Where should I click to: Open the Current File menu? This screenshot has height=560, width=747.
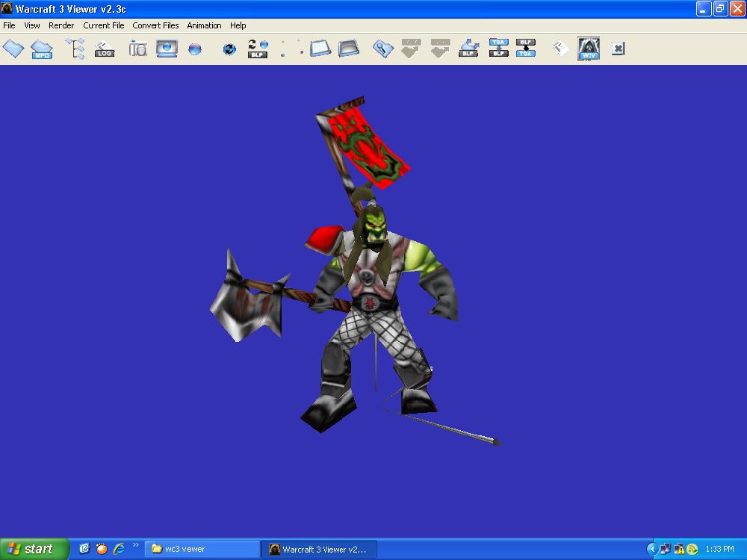[x=103, y=25]
